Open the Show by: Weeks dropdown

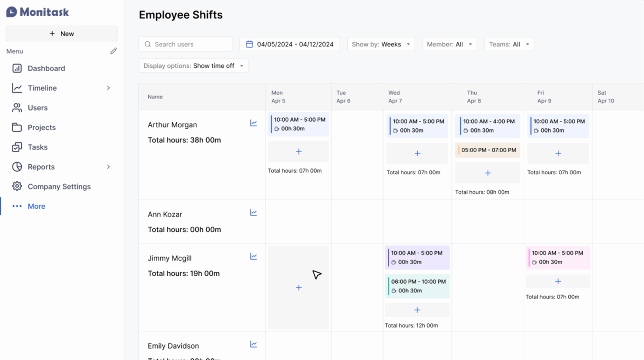[381, 44]
